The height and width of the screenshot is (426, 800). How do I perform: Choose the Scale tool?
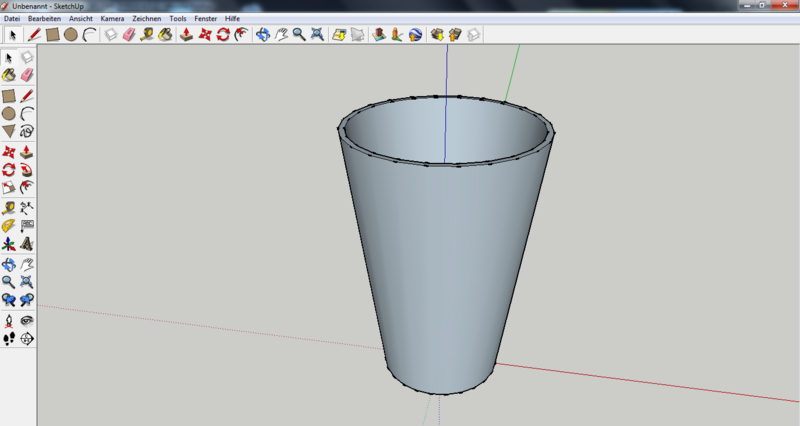coord(8,187)
